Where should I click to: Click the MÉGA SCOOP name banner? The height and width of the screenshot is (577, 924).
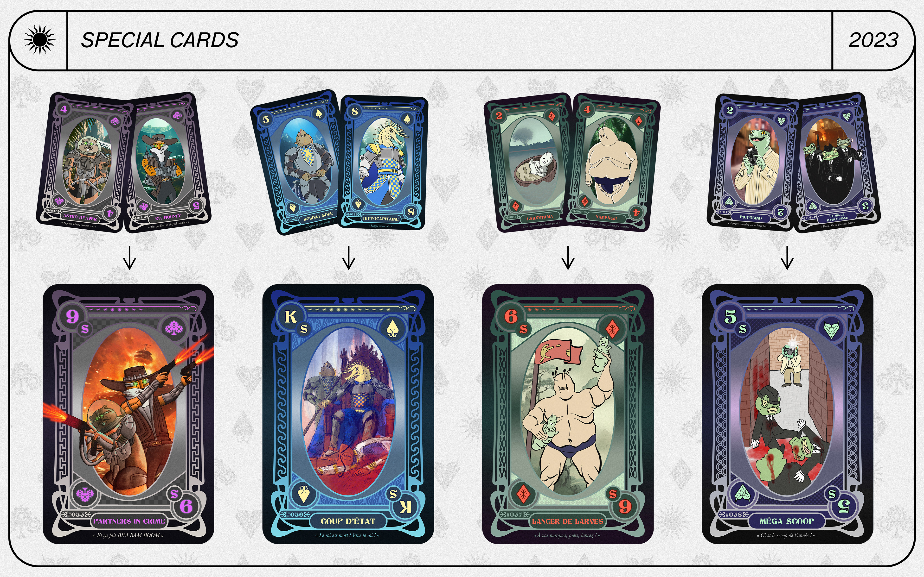pyautogui.click(x=787, y=521)
